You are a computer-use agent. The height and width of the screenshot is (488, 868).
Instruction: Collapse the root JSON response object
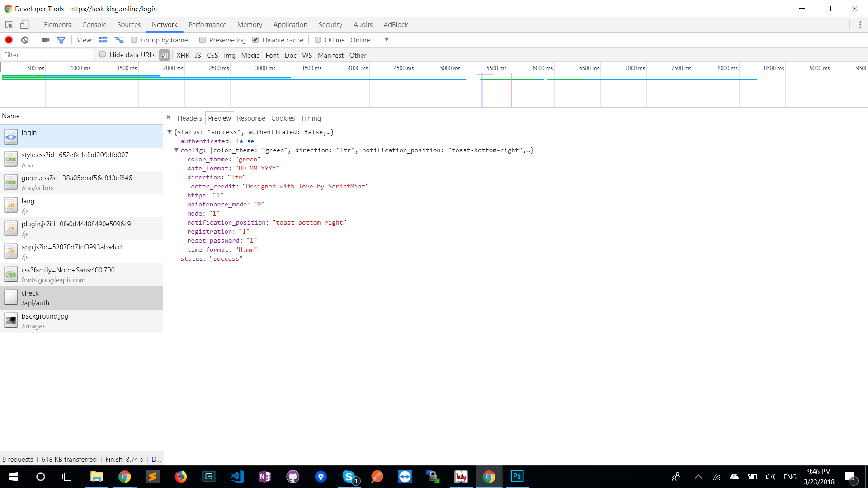pyautogui.click(x=170, y=132)
